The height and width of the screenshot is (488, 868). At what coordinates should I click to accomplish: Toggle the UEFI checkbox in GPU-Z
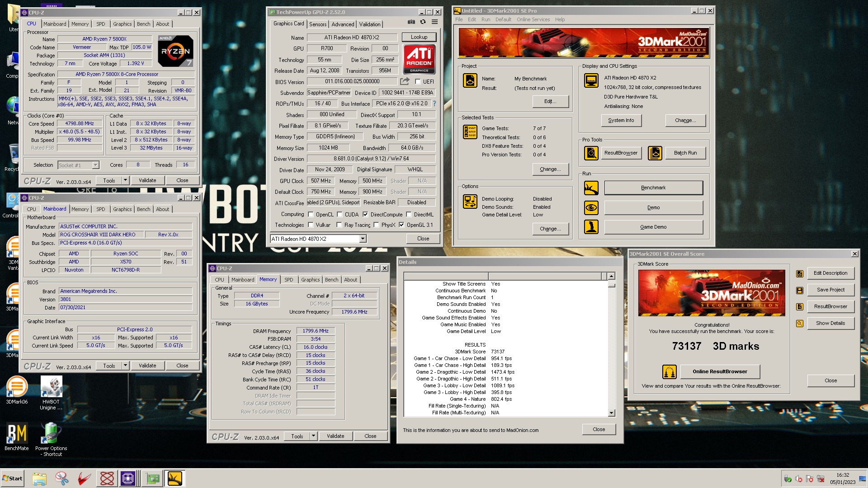[x=418, y=82]
